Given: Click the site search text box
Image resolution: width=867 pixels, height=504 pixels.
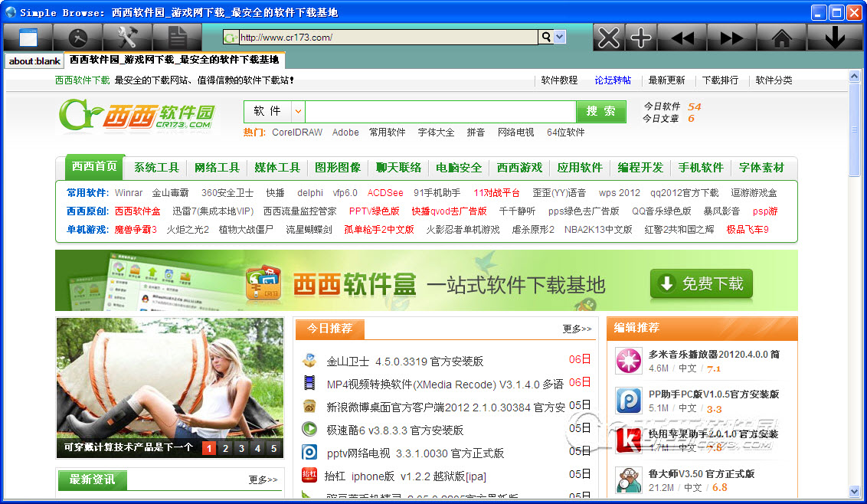Looking at the screenshot, I should point(440,111).
